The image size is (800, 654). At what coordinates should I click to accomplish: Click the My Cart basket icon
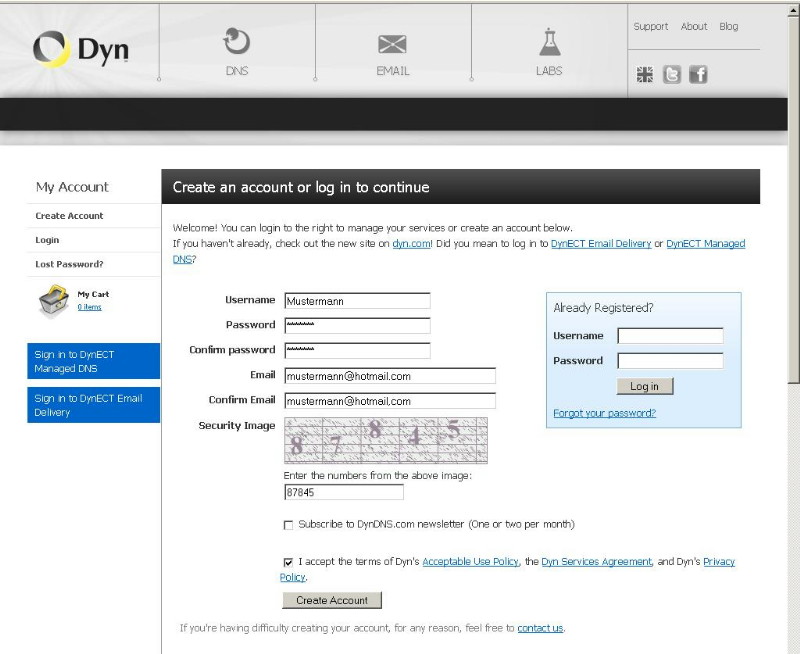[x=53, y=301]
